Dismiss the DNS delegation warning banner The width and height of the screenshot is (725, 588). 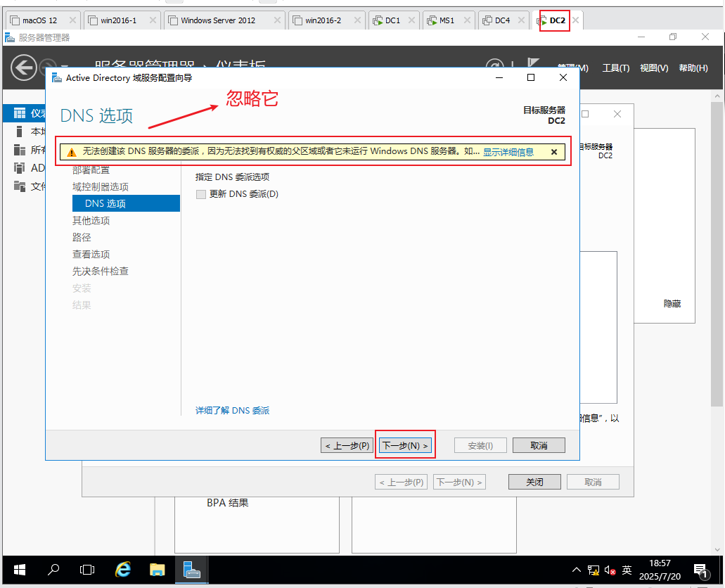click(x=554, y=152)
